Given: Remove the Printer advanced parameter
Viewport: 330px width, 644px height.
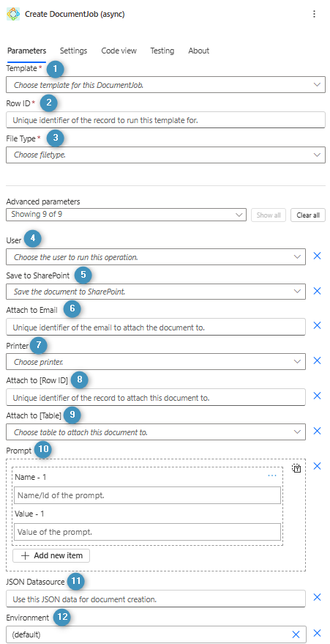Looking at the screenshot, I should [317, 360].
